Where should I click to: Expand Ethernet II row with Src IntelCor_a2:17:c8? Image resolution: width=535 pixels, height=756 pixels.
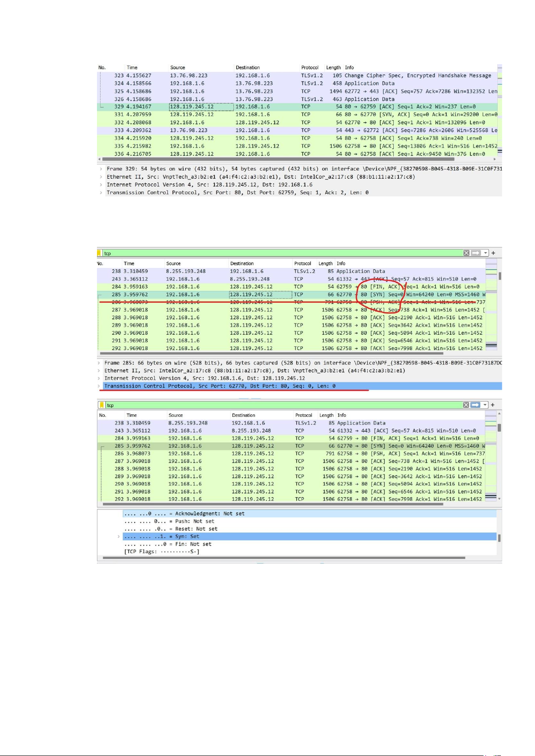(x=99, y=371)
